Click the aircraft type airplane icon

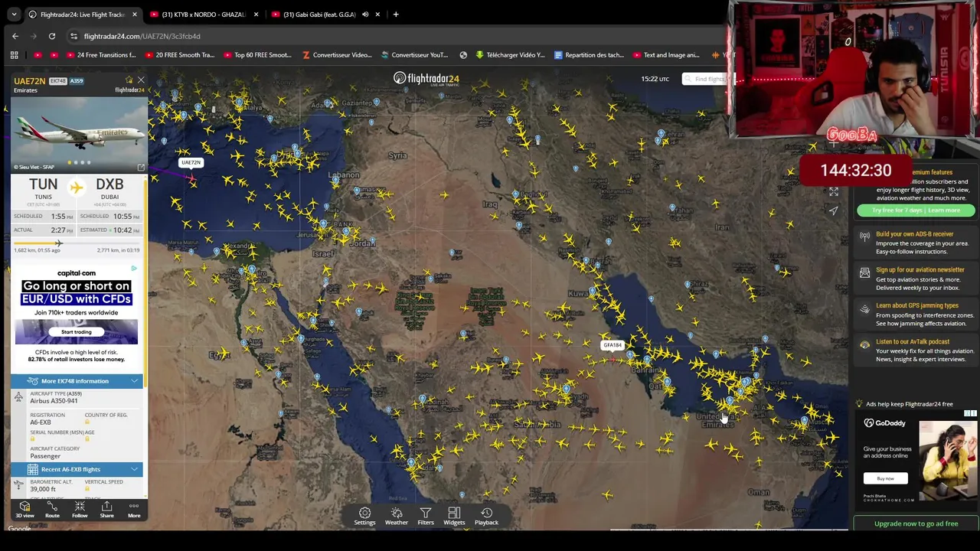(x=19, y=396)
